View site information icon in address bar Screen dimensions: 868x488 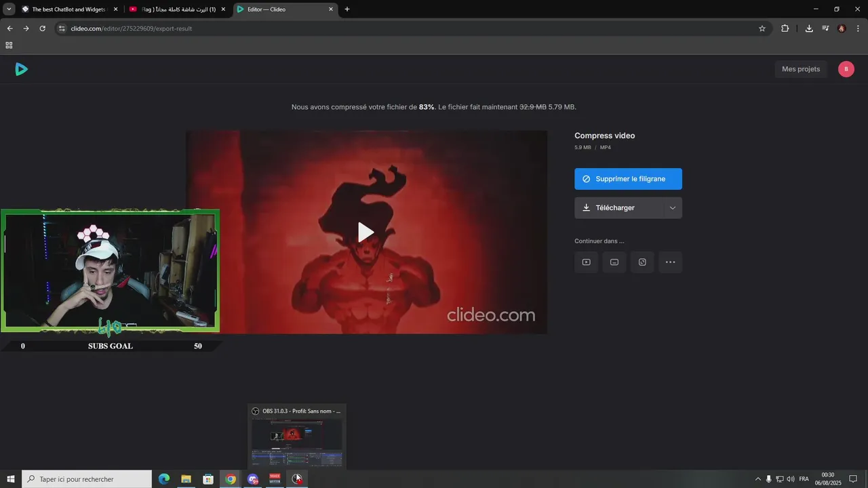[x=62, y=28]
